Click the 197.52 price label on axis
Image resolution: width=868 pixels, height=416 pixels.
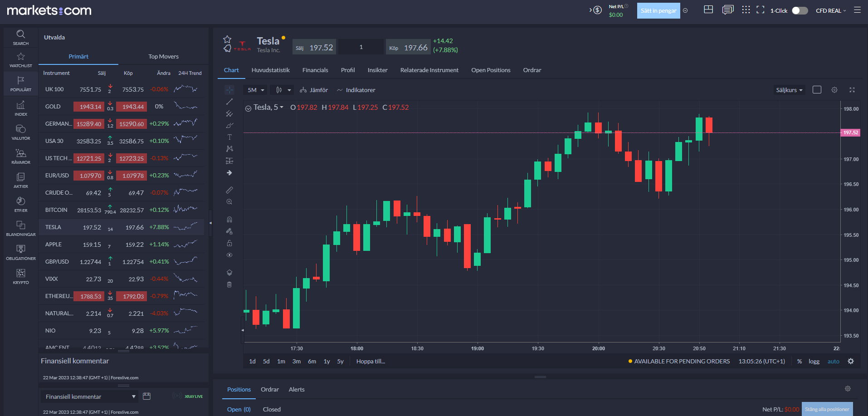tap(850, 132)
